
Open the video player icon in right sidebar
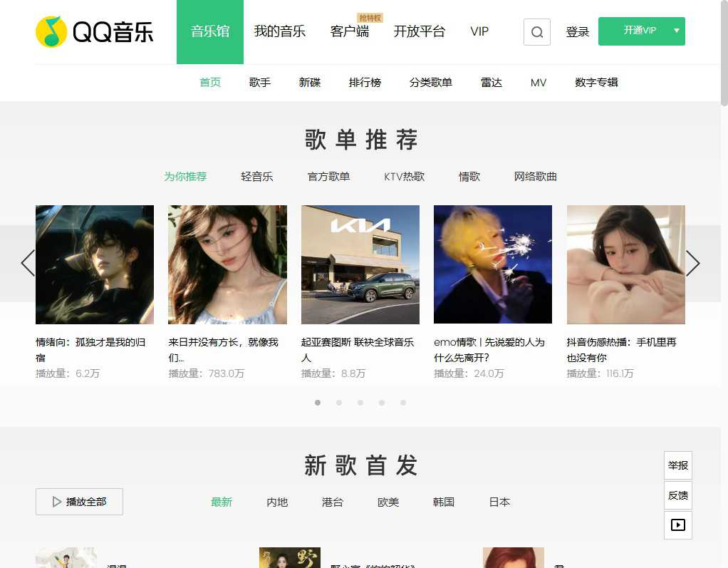(677, 525)
